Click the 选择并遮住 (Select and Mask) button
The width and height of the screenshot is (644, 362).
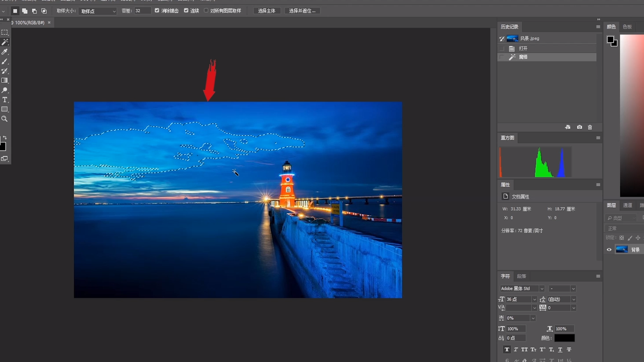pyautogui.click(x=302, y=11)
